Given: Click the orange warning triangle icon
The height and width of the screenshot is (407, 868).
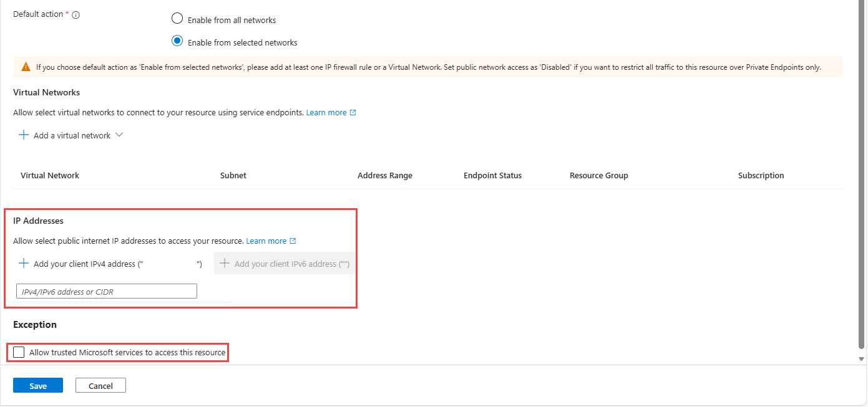Looking at the screenshot, I should (x=26, y=67).
